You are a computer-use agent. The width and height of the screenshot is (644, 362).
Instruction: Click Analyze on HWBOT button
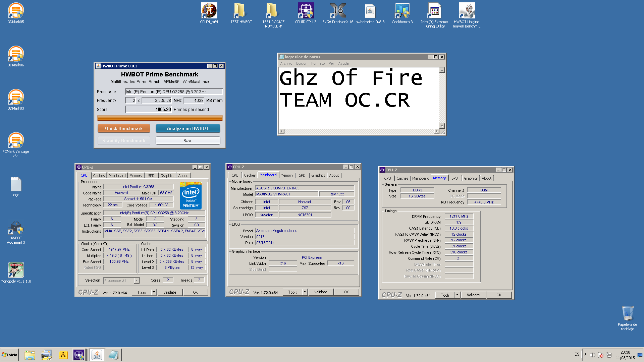click(188, 128)
